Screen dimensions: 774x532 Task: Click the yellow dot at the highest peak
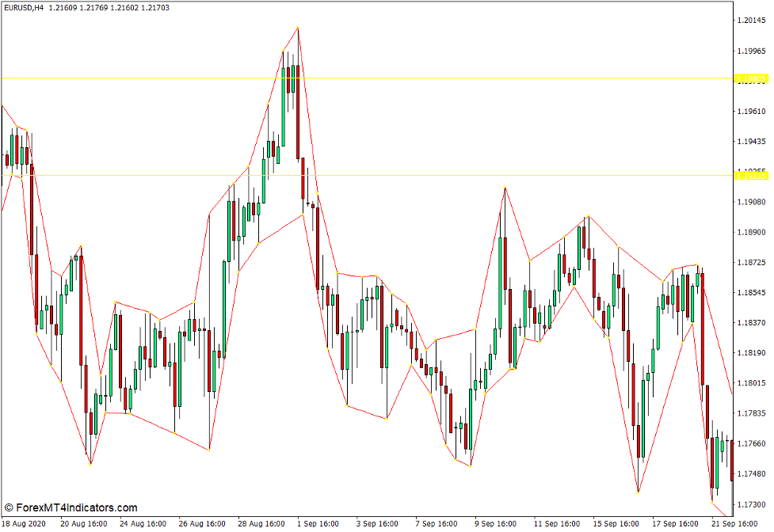click(x=298, y=28)
